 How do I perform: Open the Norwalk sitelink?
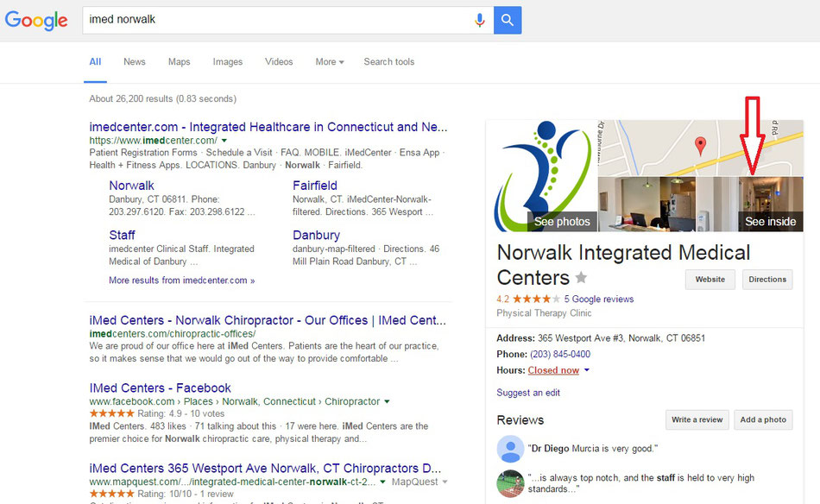pos(131,186)
